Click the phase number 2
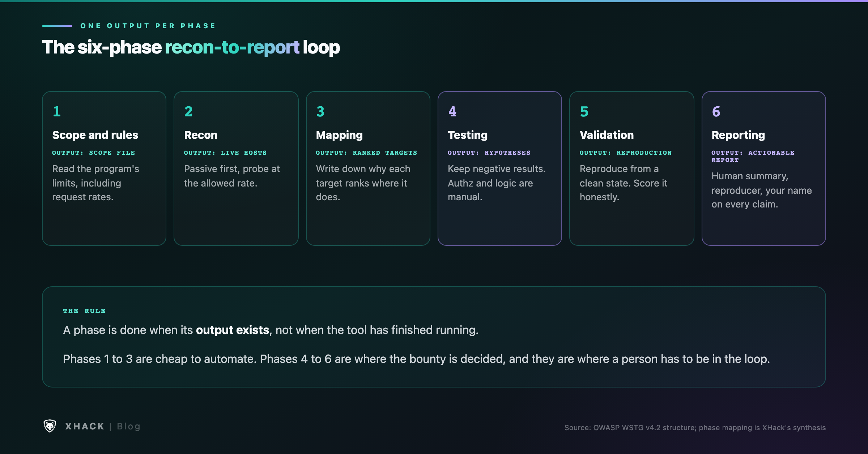The height and width of the screenshot is (454, 868). 188,111
